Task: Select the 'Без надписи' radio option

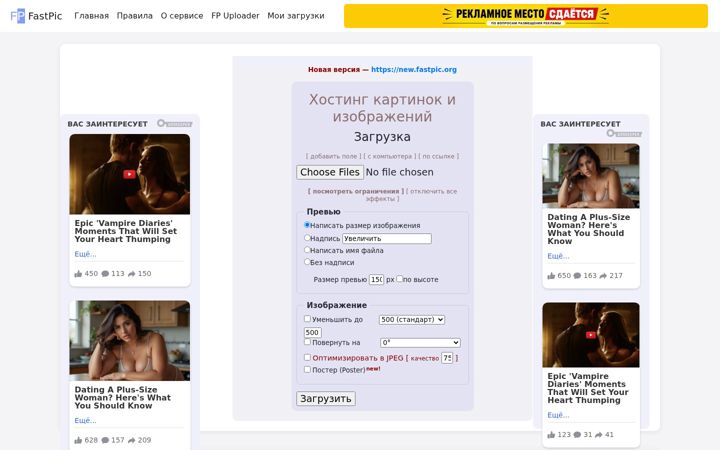Action: (x=307, y=262)
